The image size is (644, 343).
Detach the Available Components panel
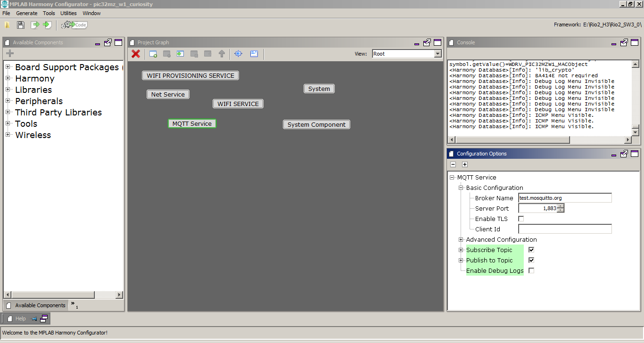click(108, 42)
